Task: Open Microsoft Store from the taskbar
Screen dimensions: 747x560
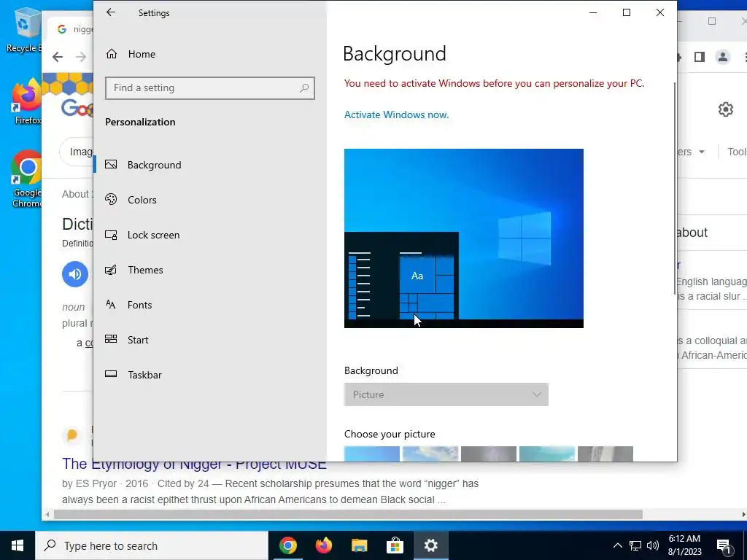Action: pos(395,545)
